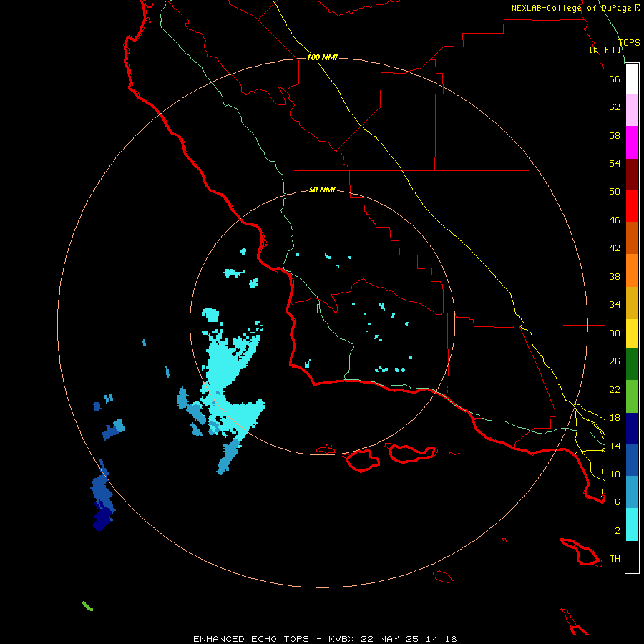Click the 'ENHANCED ECHO TOPS' product title
The image size is (644, 644).
[x=251, y=639]
